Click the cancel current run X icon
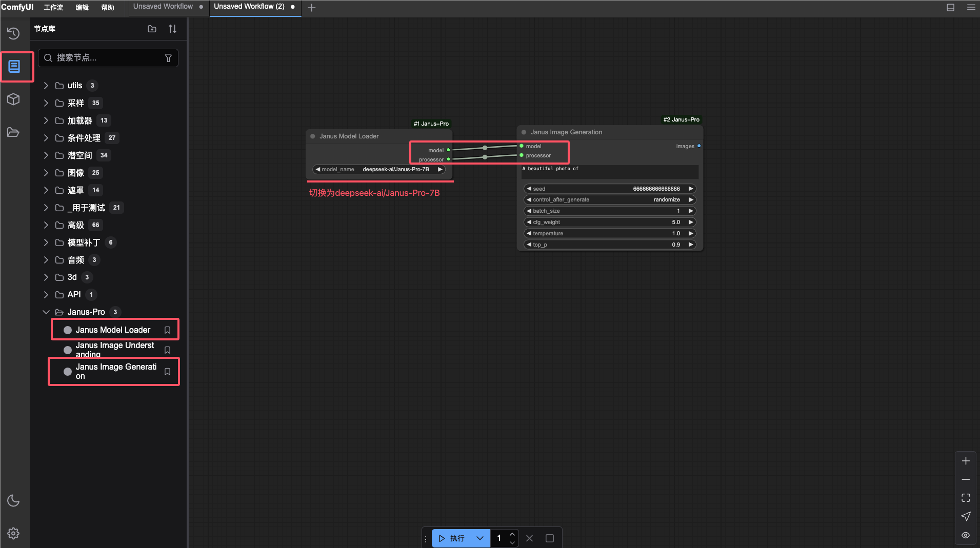Image resolution: width=980 pixels, height=548 pixels. (530, 538)
